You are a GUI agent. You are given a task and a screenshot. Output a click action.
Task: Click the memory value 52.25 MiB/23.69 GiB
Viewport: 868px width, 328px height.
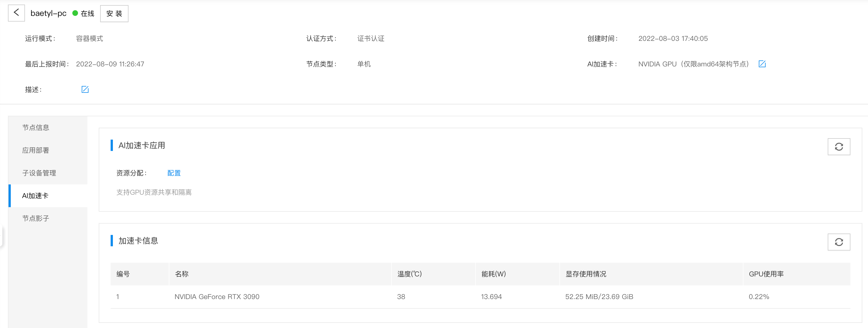coord(599,297)
